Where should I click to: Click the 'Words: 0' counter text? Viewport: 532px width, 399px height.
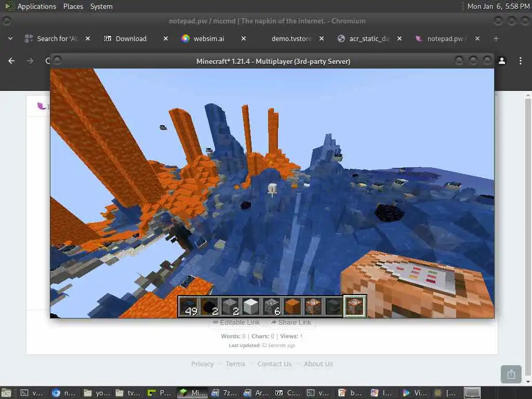pyautogui.click(x=233, y=336)
